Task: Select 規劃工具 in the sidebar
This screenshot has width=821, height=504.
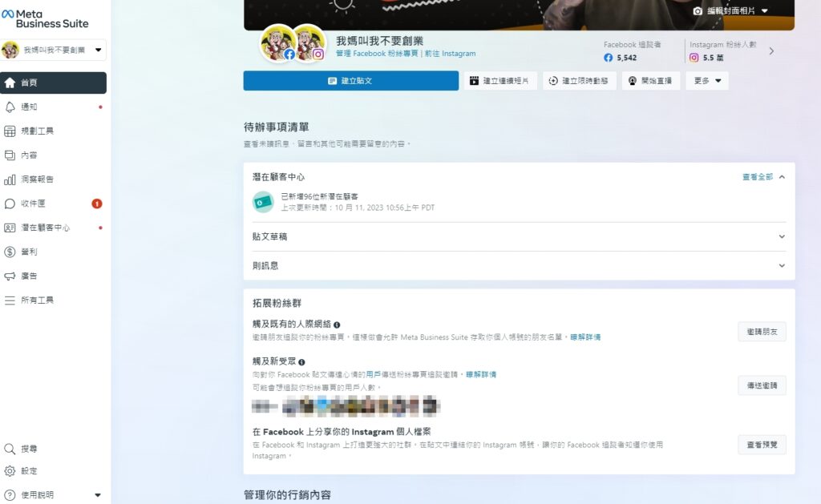Action: click(54, 131)
